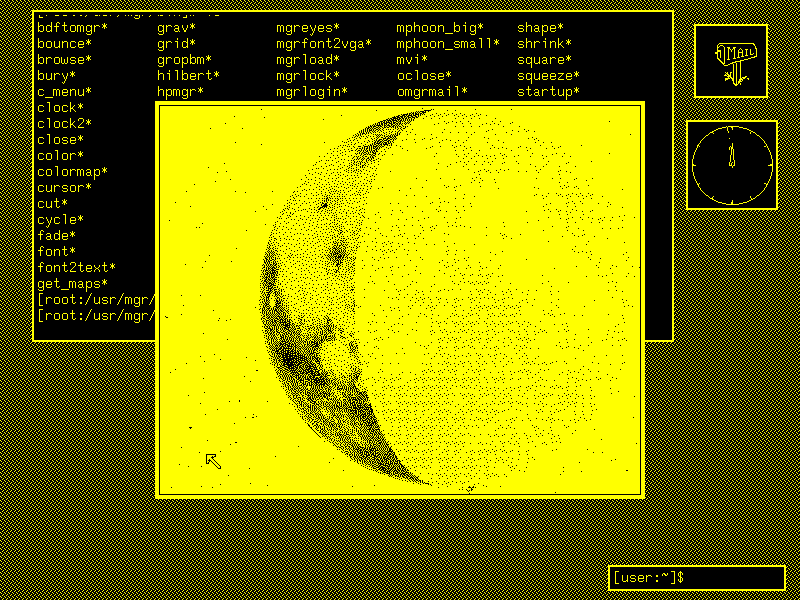Viewport: 800px width, 600px height.
Task: Select the bdftomgr* listing entry
Action: coord(72,28)
